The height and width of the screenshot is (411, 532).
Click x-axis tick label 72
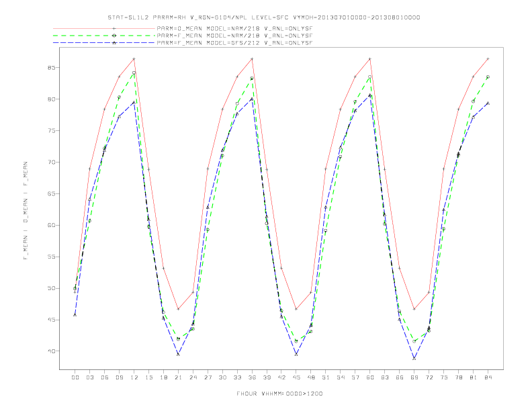[x=429, y=377]
